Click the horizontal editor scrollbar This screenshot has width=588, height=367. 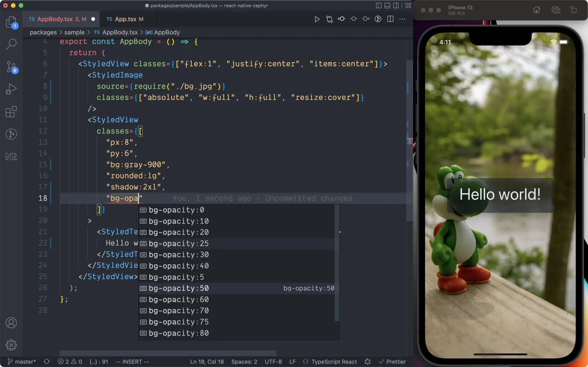coord(168,353)
